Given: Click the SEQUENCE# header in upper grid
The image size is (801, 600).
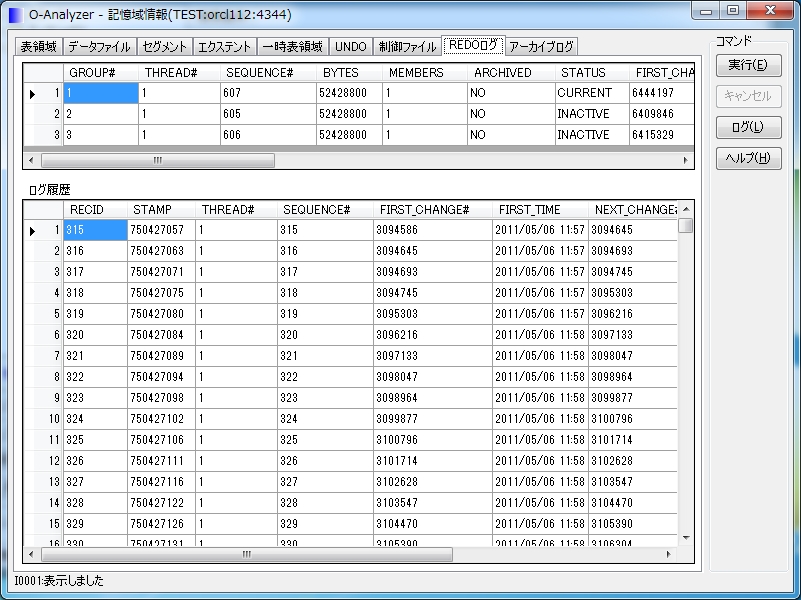Looking at the screenshot, I should (x=268, y=73).
